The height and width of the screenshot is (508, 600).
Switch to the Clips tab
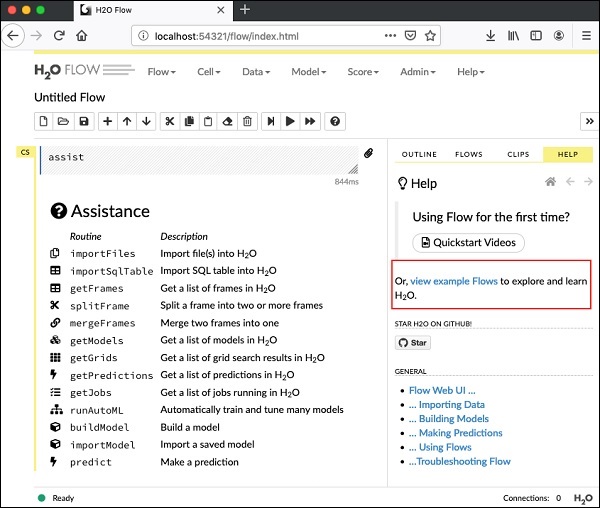pos(518,154)
